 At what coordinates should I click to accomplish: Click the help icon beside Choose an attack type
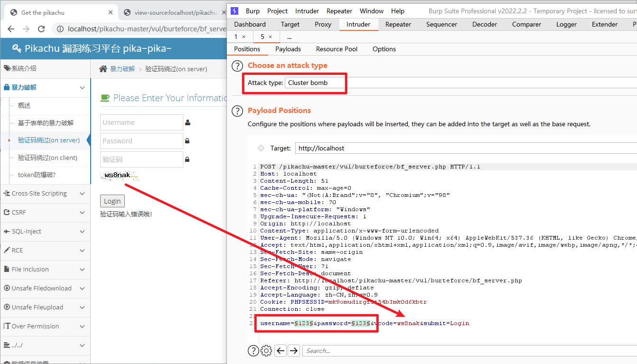(x=237, y=65)
